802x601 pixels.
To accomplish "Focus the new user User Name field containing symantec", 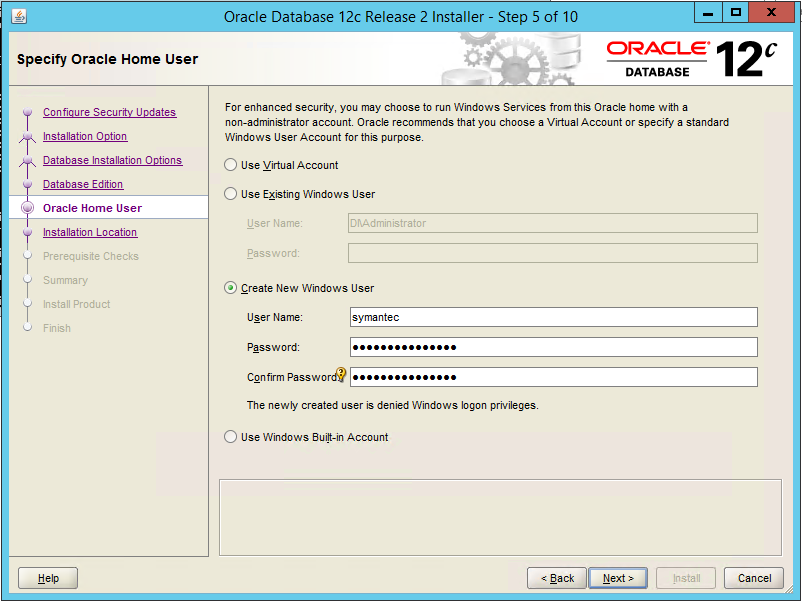I will coord(553,317).
